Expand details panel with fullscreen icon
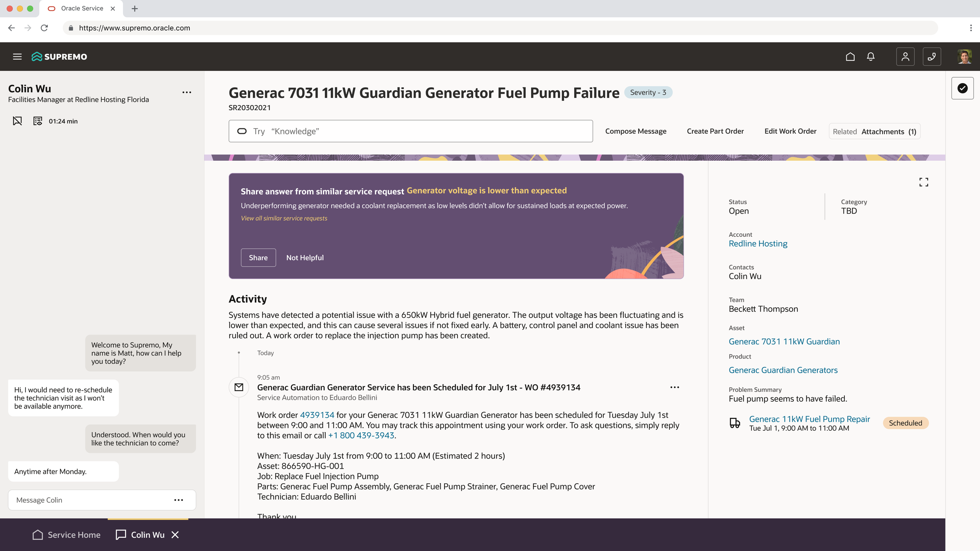 (924, 182)
